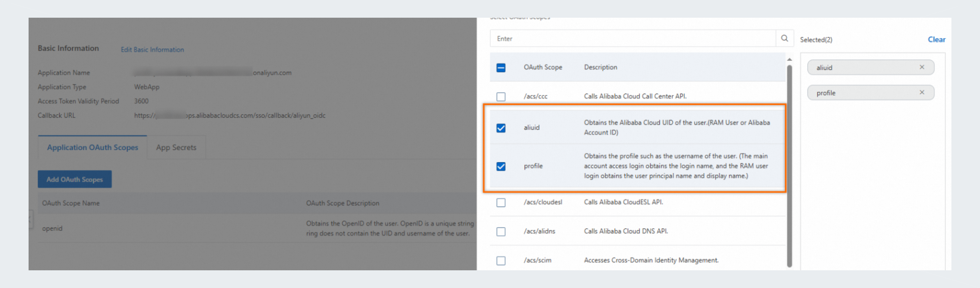This screenshot has height=288, width=980.
Task: Remove profile from the selected list
Action: 921,93
